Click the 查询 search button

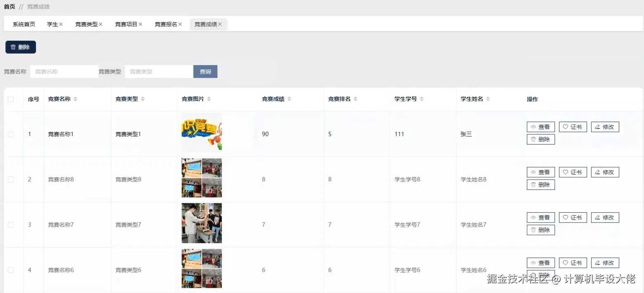205,72
